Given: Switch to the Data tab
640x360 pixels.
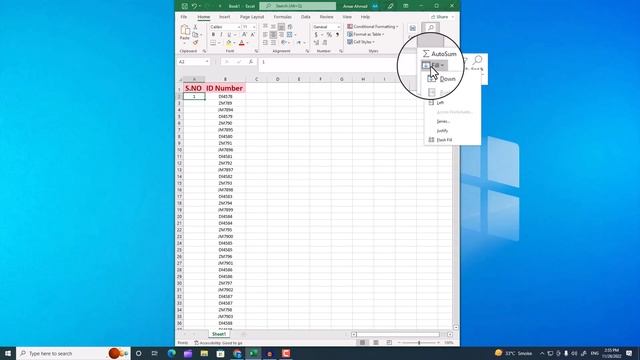Looking at the screenshot, I should (x=306, y=17).
